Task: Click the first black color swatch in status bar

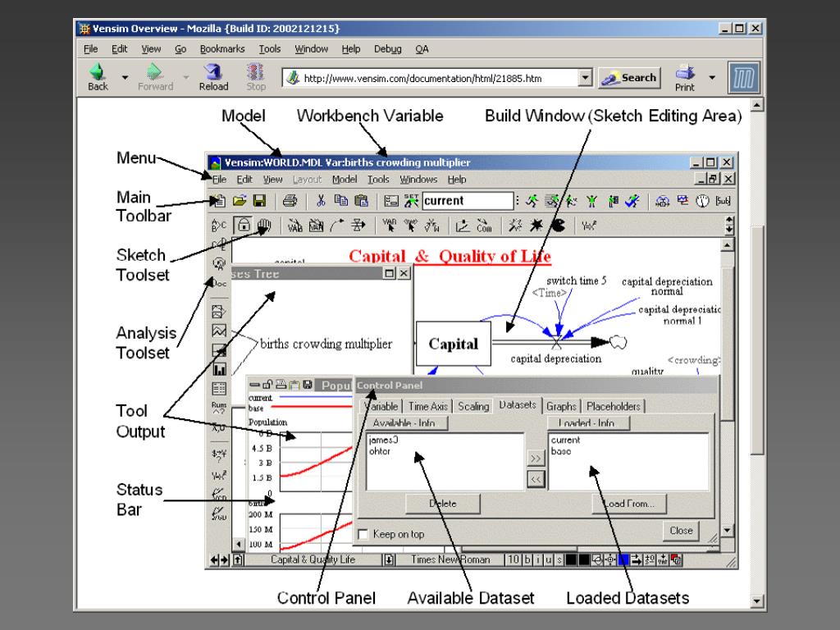Action: tap(572, 559)
